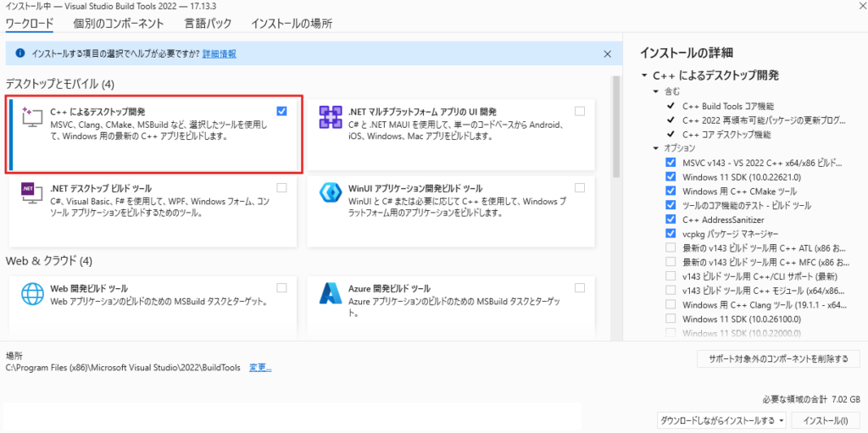Disable the C++ AddressSanitizer option
868x433 pixels.
[x=670, y=219]
